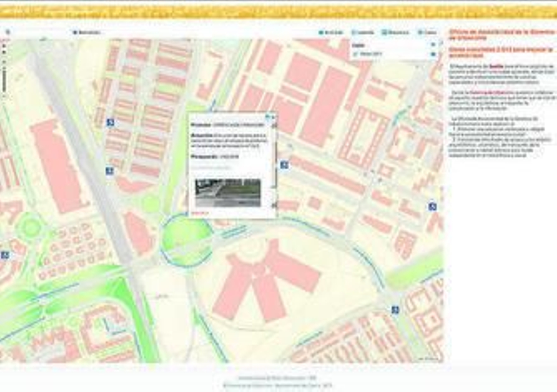
Task: Collapse the Capas panel header button
Action: 433,45
